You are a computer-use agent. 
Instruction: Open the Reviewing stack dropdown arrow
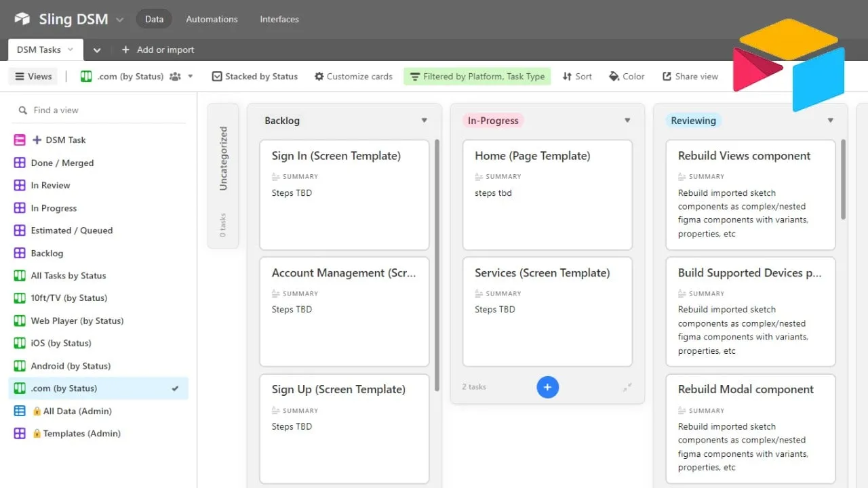tap(830, 121)
